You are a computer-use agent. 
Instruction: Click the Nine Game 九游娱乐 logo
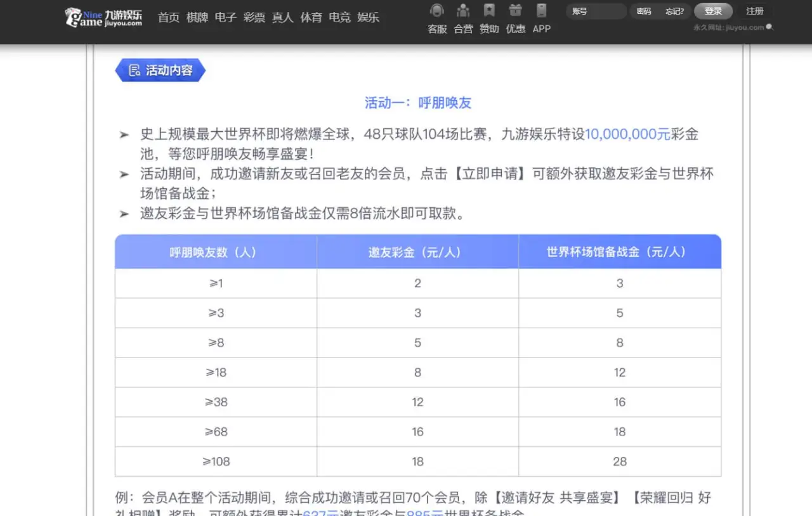pos(104,17)
